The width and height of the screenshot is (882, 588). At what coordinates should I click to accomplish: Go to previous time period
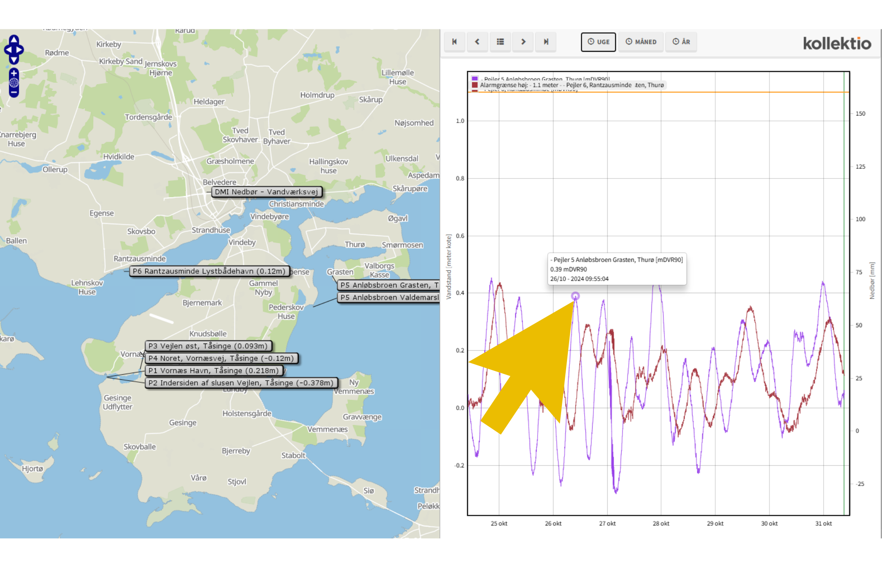click(477, 42)
